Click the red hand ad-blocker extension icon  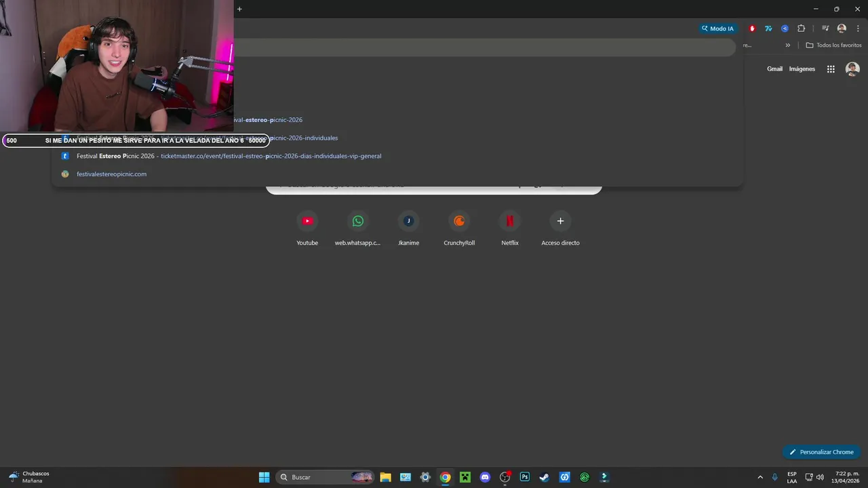click(x=752, y=28)
